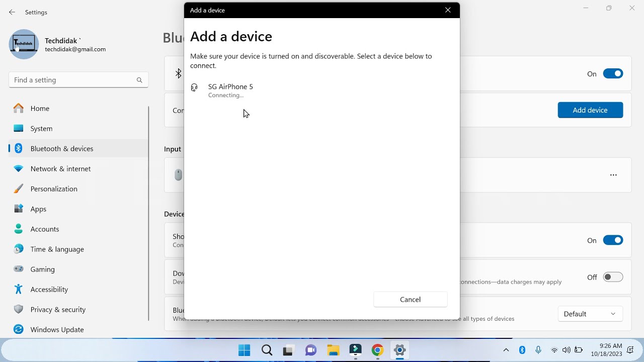The width and height of the screenshot is (644, 362).
Task: Click the Settings gear on the taskbar
Action: [x=399, y=350]
